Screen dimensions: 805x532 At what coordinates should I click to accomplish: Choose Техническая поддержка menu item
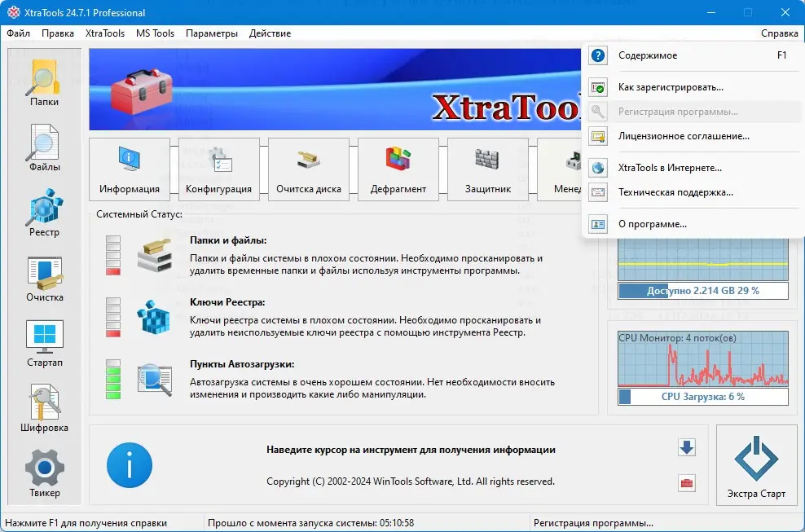click(693, 192)
